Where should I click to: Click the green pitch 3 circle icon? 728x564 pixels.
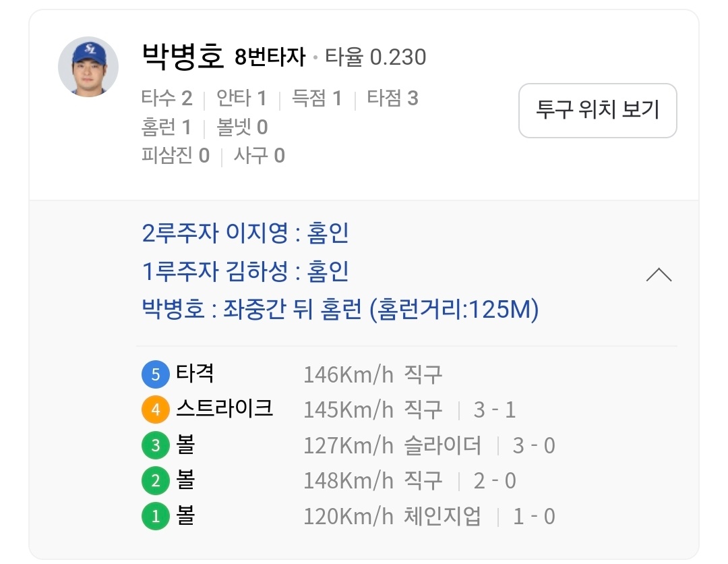coord(155,446)
